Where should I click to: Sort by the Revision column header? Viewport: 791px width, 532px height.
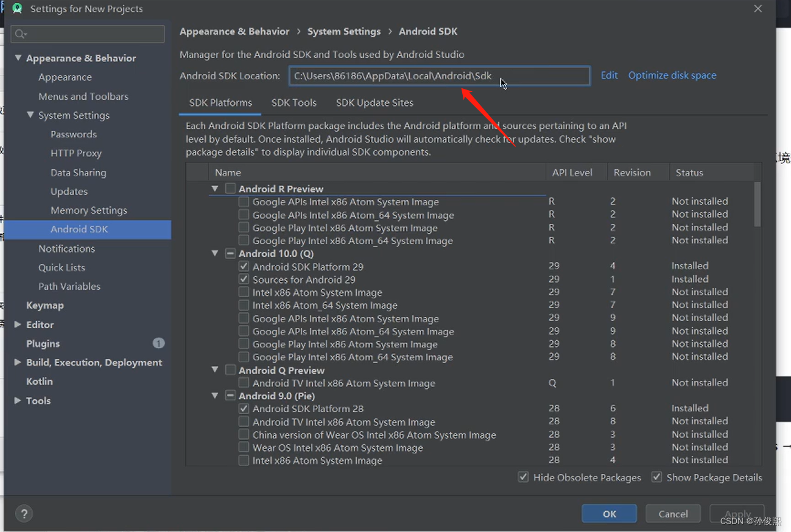[638, 173]
